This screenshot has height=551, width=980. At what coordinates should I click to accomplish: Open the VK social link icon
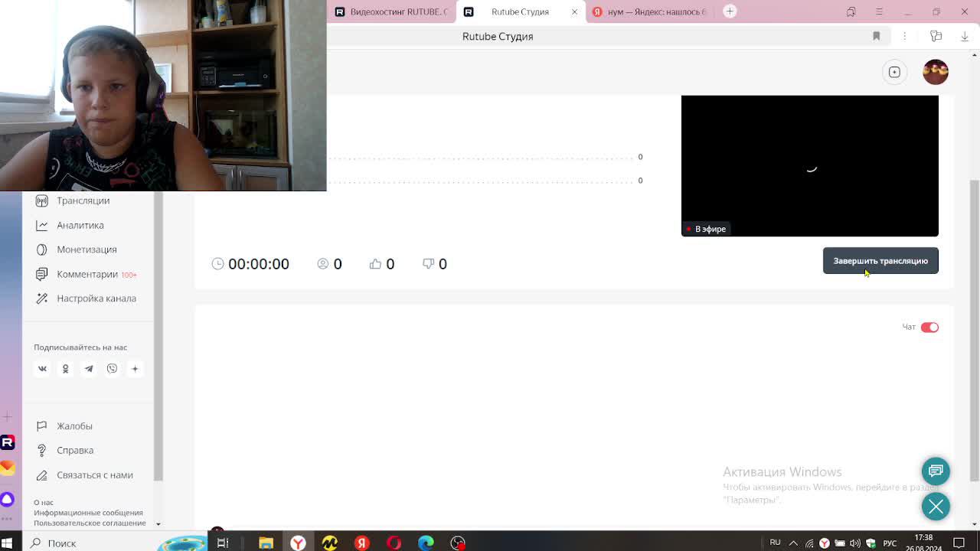coord(43,369)
